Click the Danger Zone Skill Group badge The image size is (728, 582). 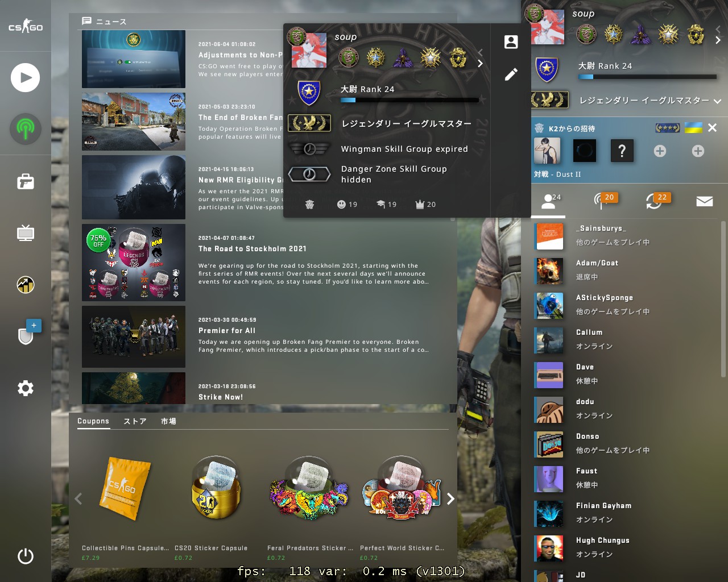point(309,174)
